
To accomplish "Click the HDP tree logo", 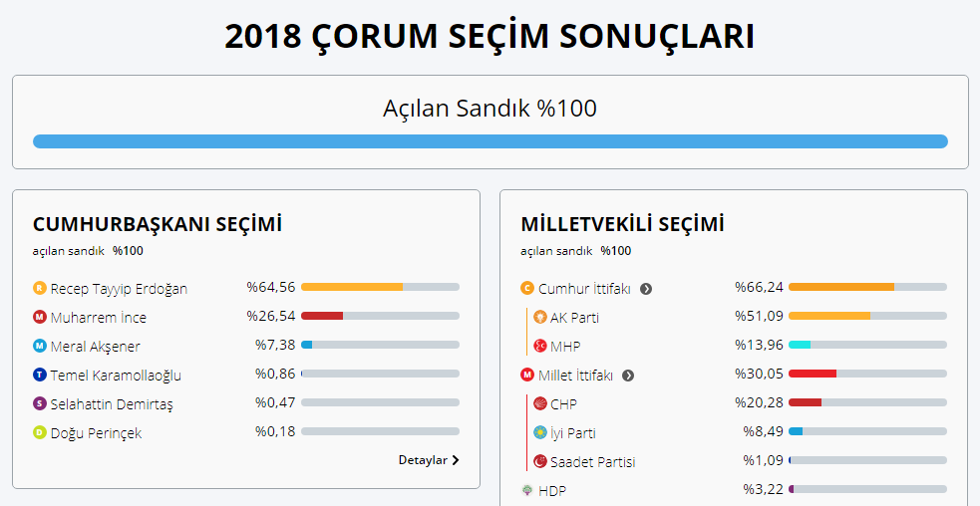I will coord(527,490).
